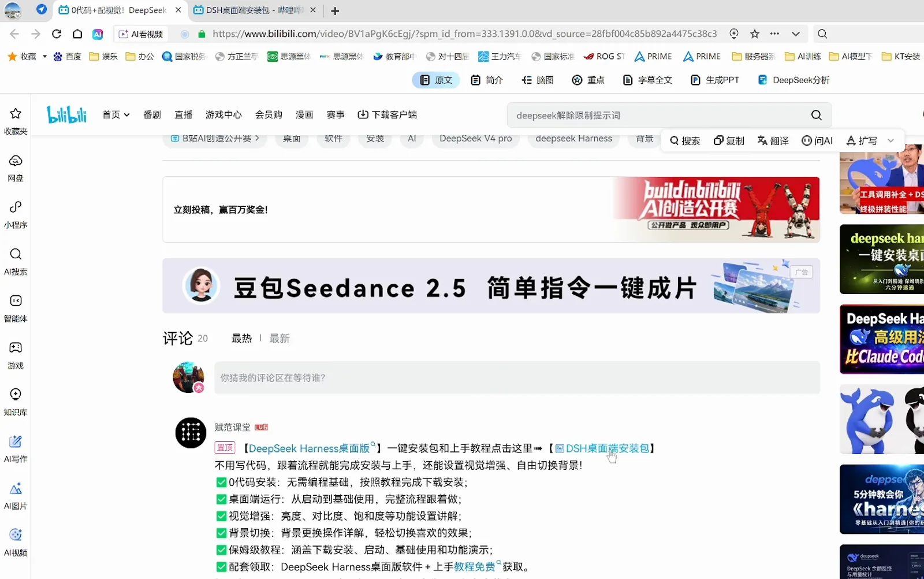
Task: Click the 赋范课堂 commenter avatar
Action: click(x=191, y=433)
